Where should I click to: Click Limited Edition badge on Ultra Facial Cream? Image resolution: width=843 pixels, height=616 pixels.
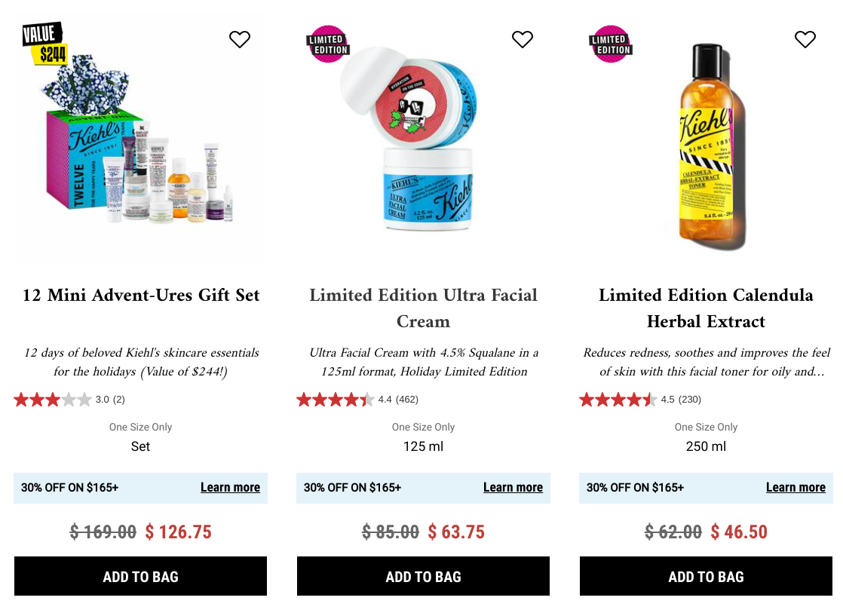click(328, 44)
